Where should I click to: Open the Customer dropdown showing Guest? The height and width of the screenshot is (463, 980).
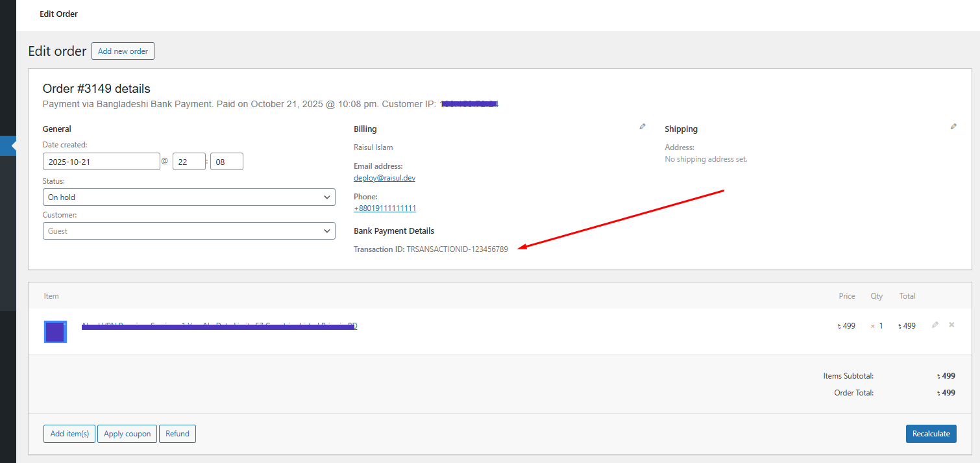click(189, 231)
